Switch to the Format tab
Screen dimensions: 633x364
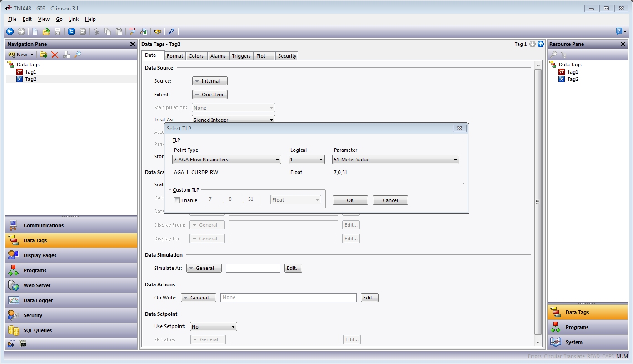(x=174, y=56)
